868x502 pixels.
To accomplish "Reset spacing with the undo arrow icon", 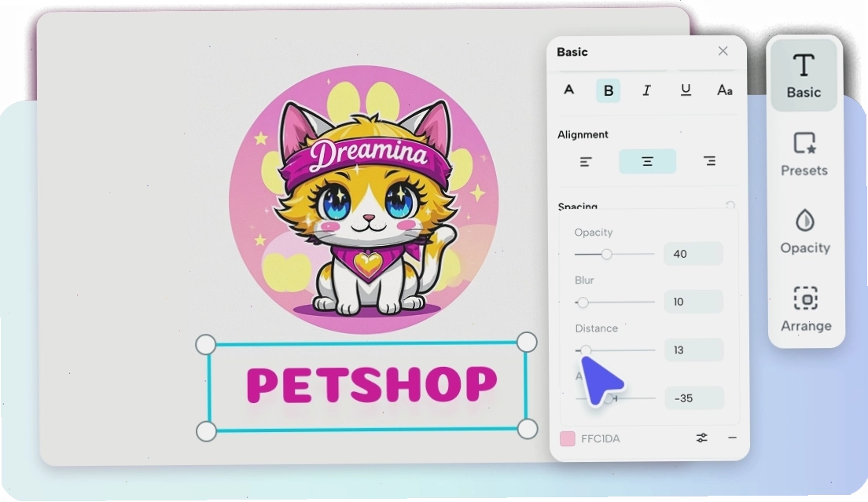I will tap(730, 205).
